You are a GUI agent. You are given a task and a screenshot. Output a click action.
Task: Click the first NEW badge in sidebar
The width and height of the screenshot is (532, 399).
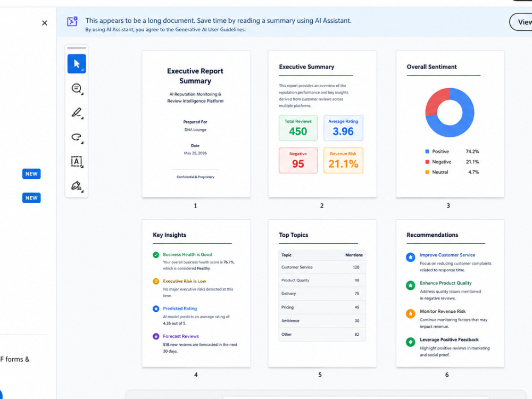click(31, 174)
